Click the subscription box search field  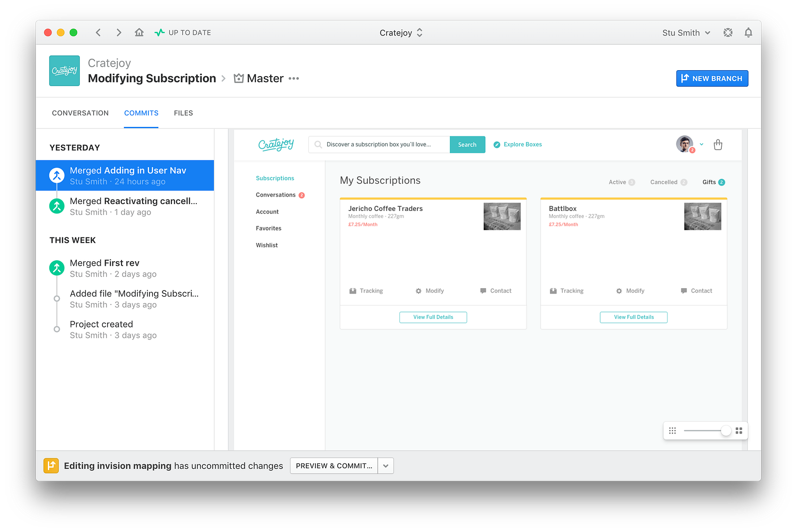(x=379, y=144)
